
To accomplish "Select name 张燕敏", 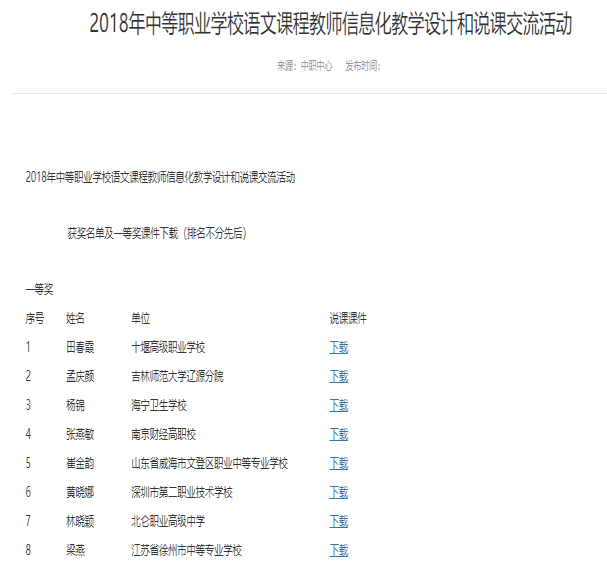I will 80,434.
